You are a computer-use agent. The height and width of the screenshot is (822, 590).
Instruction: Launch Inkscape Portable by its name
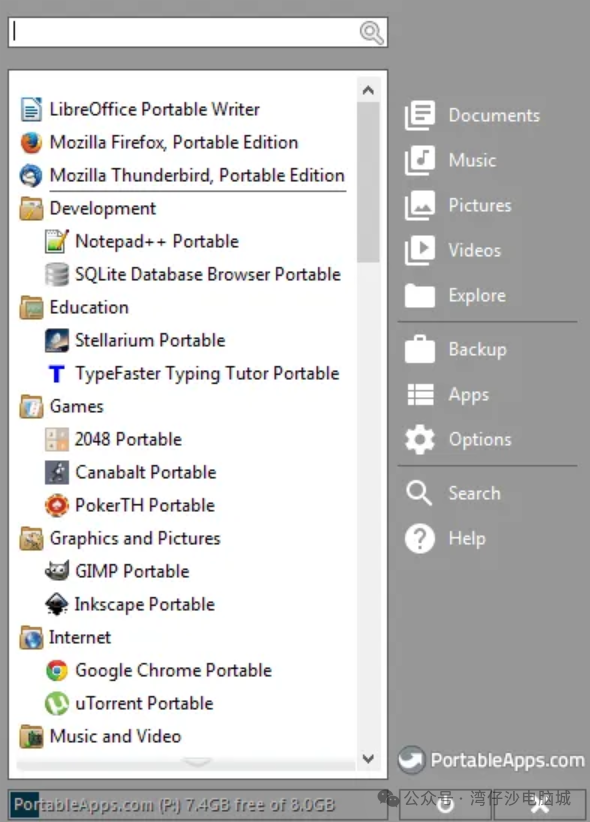coord(145,604)
